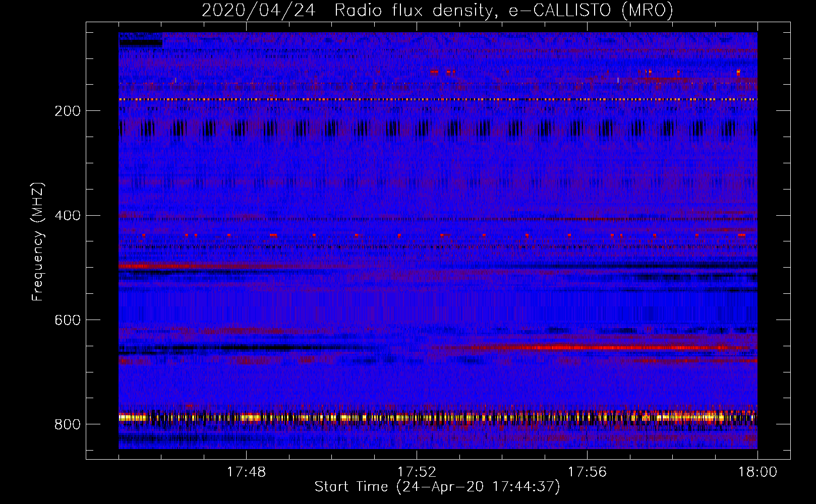Click the 18:00 time tick label

point(757,472)
